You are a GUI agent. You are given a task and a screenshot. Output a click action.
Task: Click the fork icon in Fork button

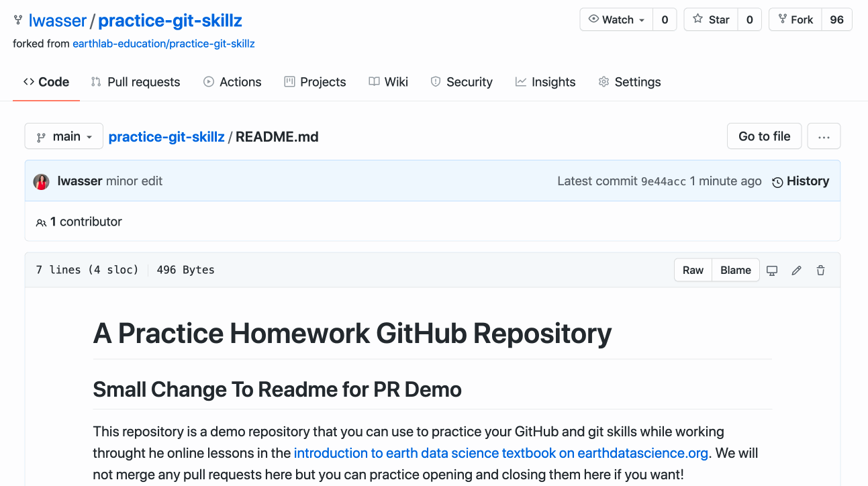[782, 19]
